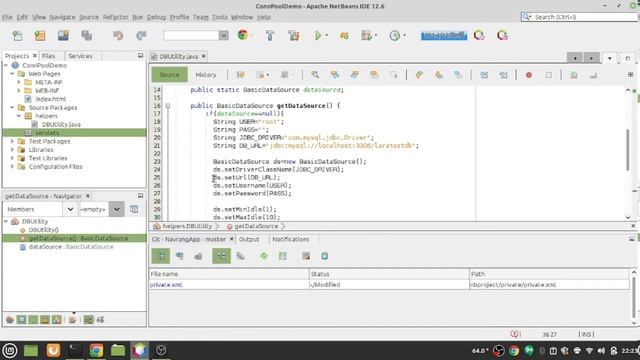Toggle highlighted Git HEAD vs working tree button
This screenshot has height=360, width=640.
pyautogui.click(x=221, y=256)
